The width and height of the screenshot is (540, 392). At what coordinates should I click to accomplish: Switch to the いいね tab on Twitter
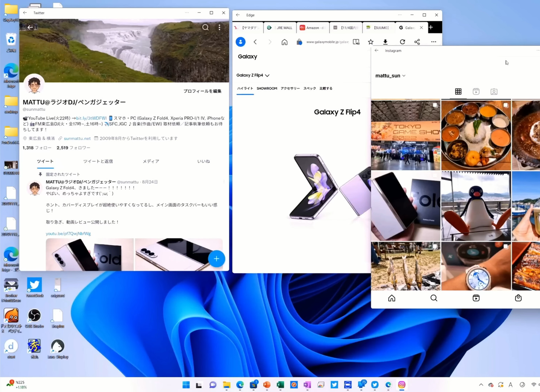(x=203, y=161)
